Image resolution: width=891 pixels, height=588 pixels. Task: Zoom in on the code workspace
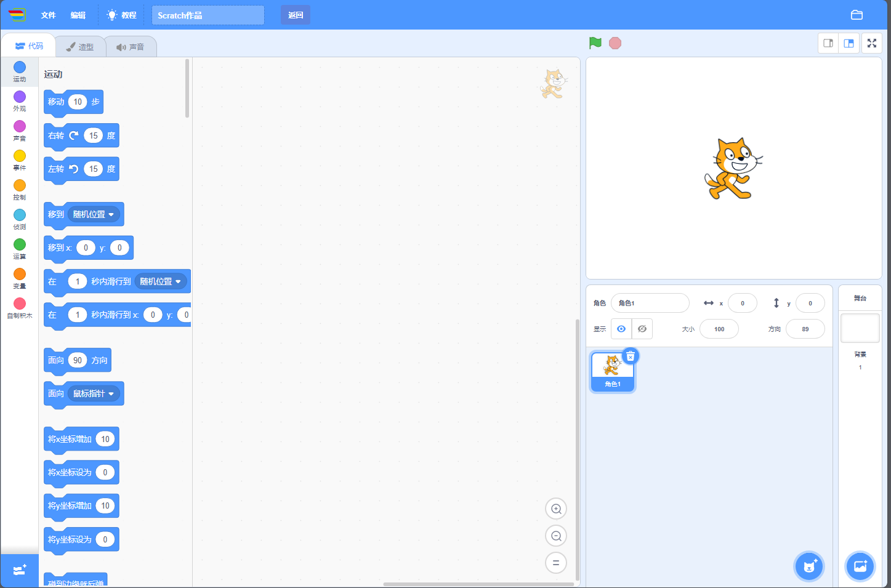click(556, 509)
